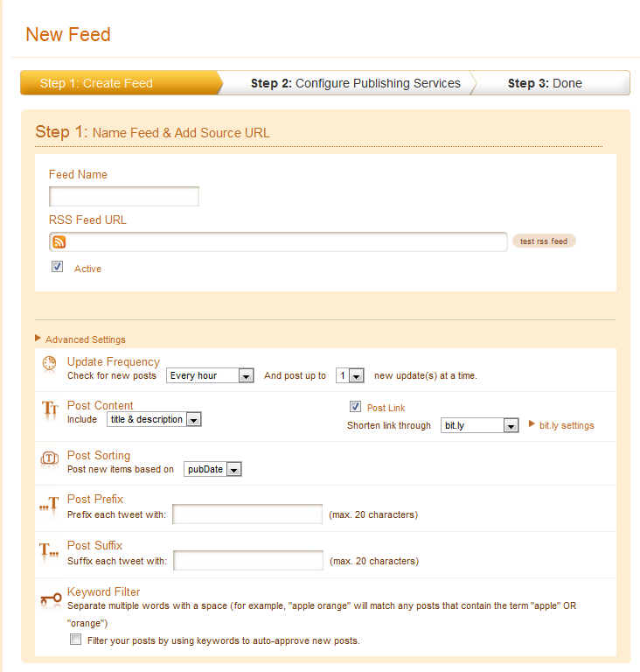This screenshot has height=672, width=640.
Task: Click the Post Content Tr icon
Action: (50, 409)
